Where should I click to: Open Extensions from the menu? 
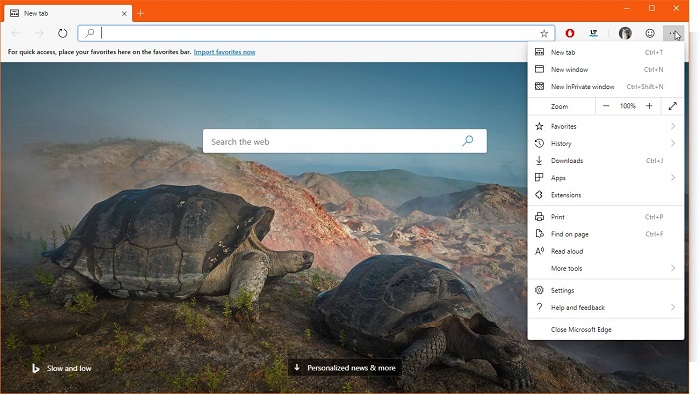tap(606, 195)
